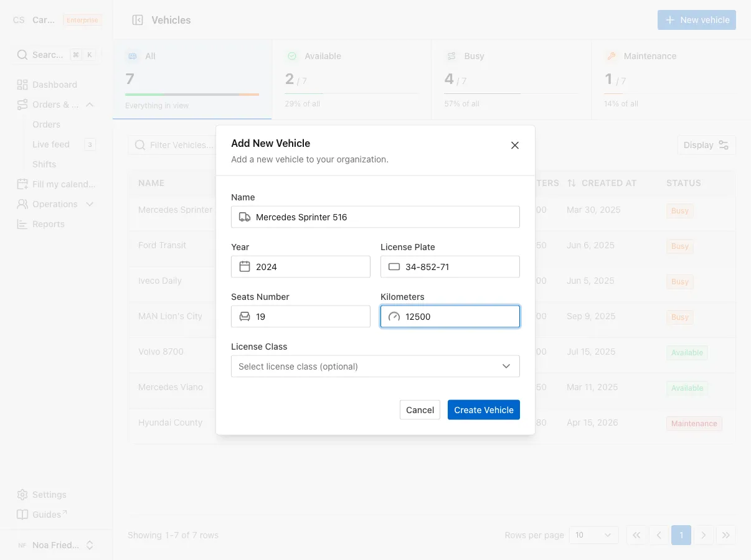
Task: Click the Created At sort arrows
Action: [x=572, y=183]
